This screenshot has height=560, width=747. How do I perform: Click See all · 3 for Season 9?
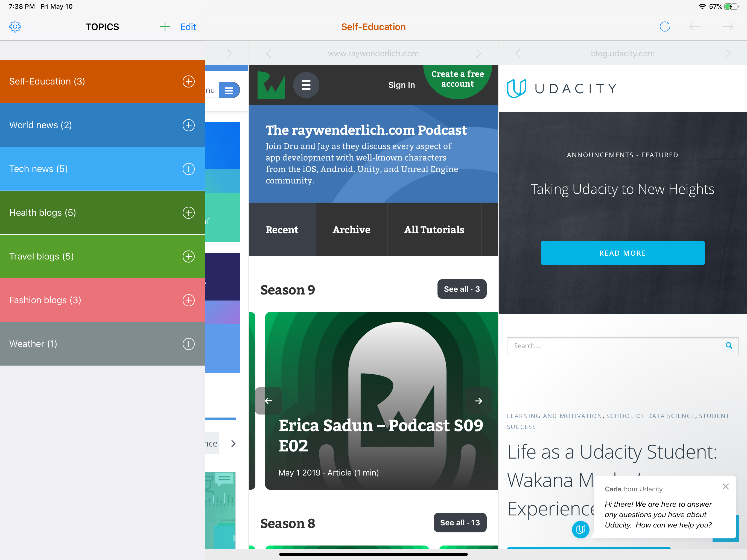pyautogui.click(x=462, y=289)
